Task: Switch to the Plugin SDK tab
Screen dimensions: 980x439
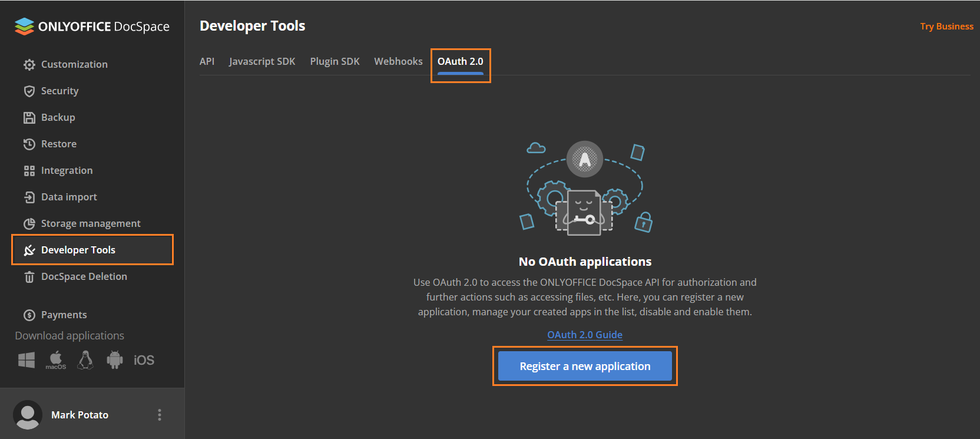Action: click(x=335, y=61)
